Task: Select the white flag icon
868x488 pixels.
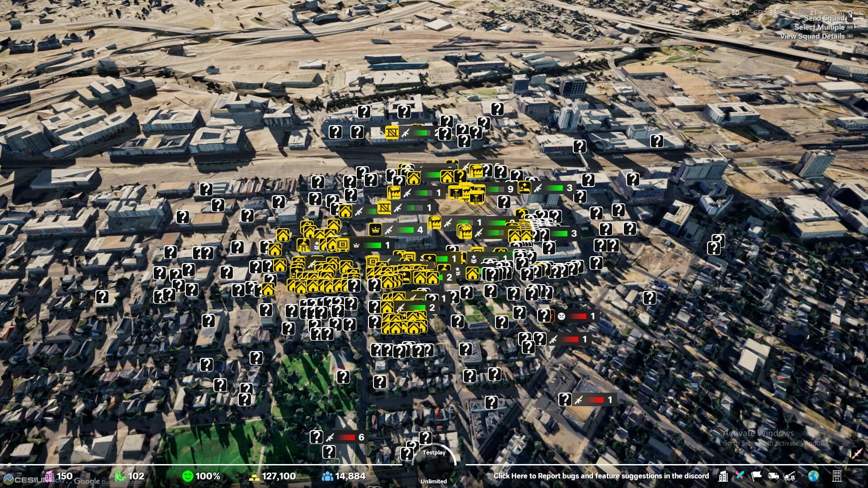Action: tap(756, 475)
